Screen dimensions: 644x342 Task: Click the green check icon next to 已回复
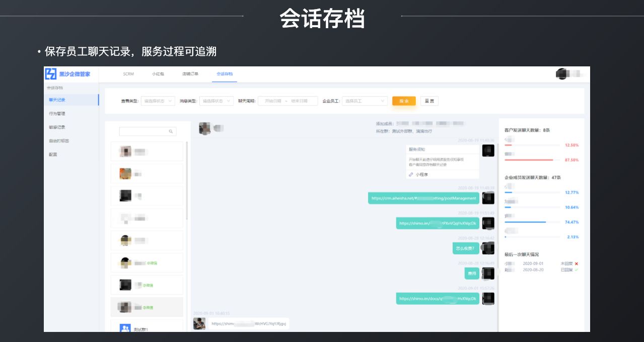[577, 270]
